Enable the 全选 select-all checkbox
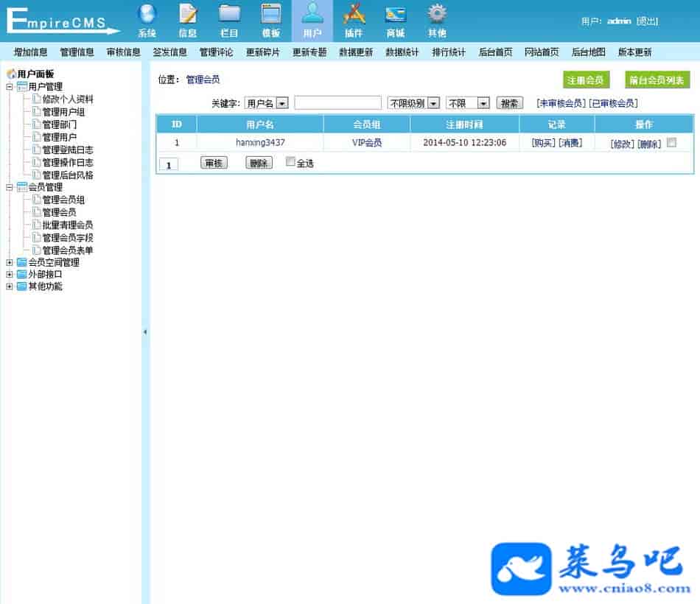The height and width of the screenshot is (604, 700). [x=290, y=162]
